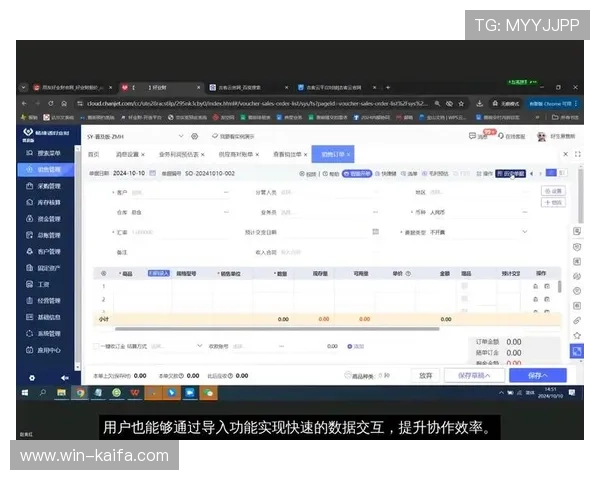The width and height of the screenshot is (600, 480).
Task: Toggle the gift checkbox in row 1
Action: (x=465, y=286)
